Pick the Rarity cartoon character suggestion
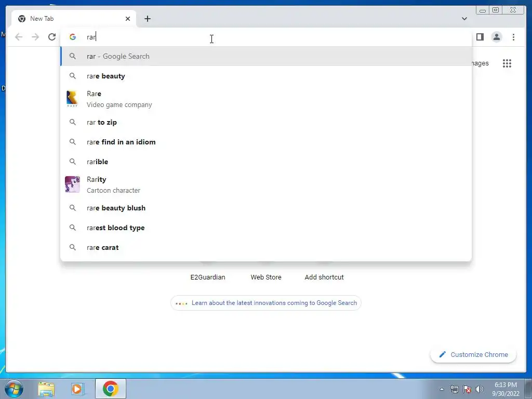 tap(266, 184)
